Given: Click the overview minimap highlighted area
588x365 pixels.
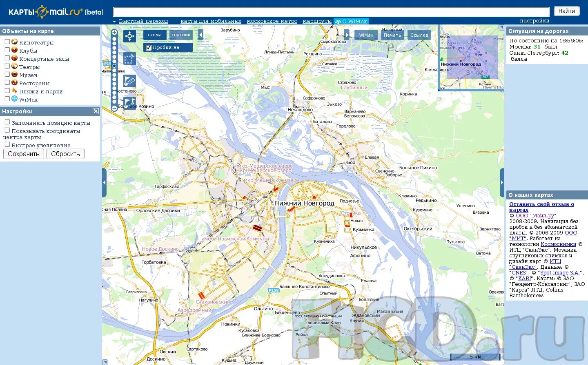Looking at the screenshot, I should coord(472,57).
